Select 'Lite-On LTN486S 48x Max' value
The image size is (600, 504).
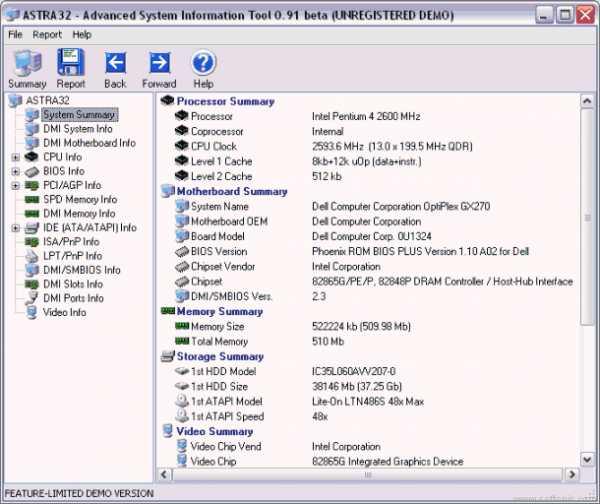click(x=368, y=401)
